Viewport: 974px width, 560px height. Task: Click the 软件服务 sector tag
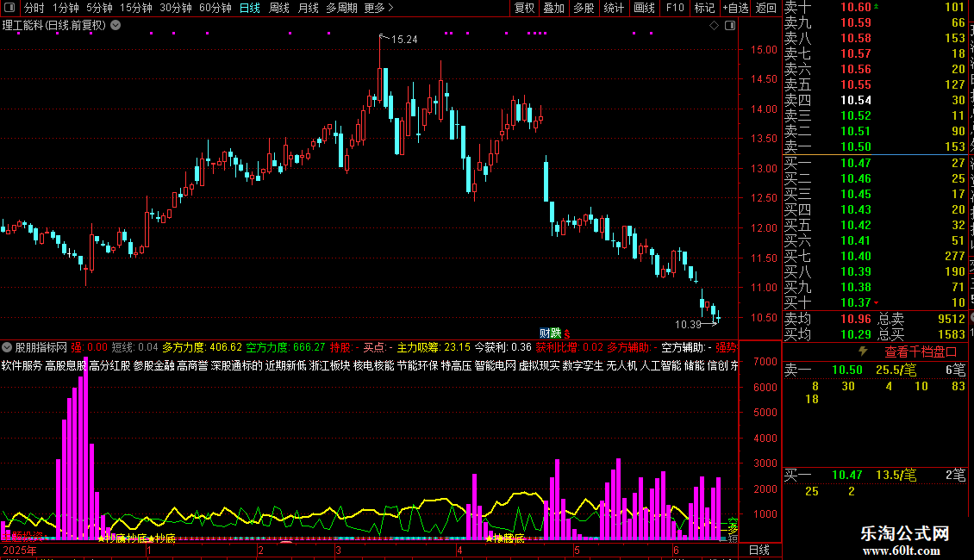(22, 365)
